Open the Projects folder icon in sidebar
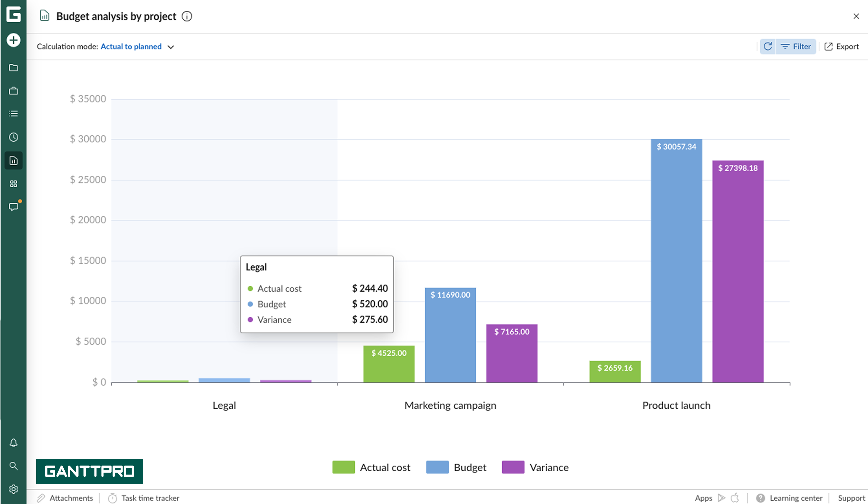The width and height of the screenshot is (868, 504). pos(14,68)
